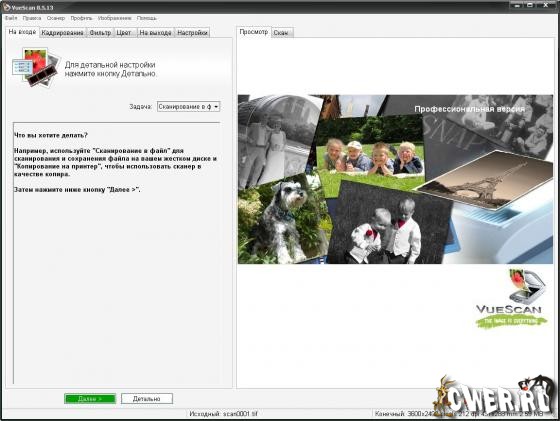This screenshot has width=560, height=421.
Task: Switch to the Настройки tab
Action: 192,33
